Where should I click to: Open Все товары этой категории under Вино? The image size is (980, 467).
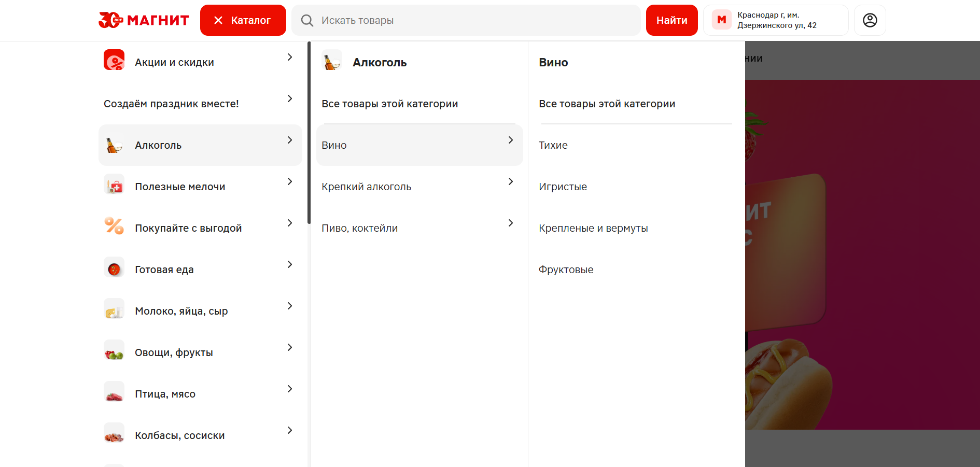coord(607,104)
